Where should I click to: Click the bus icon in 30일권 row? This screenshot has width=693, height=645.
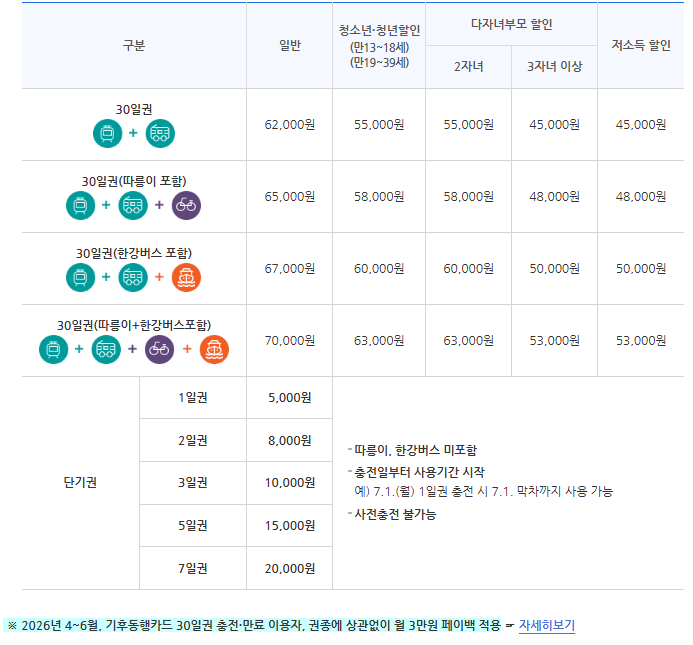160,134
